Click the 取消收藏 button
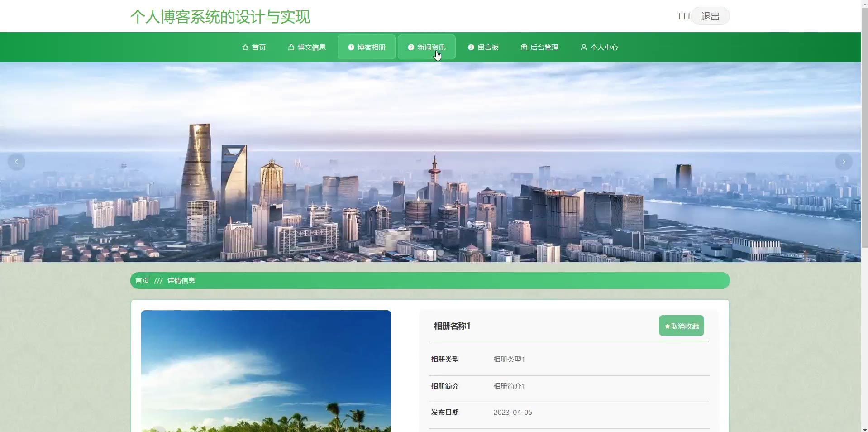The height and width of the screenshot is (432, 868). click(681, 326)
